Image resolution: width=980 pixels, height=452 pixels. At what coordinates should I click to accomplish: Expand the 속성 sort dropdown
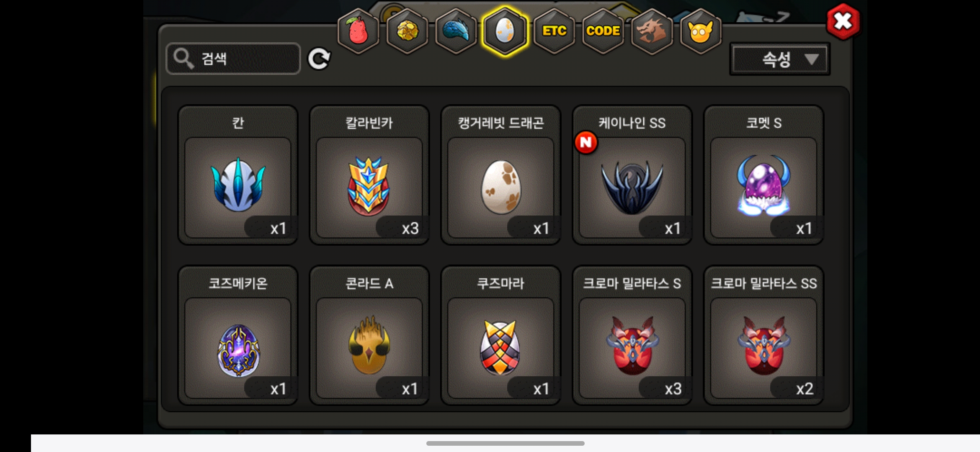pyautogui.click(x=780, y=59)
